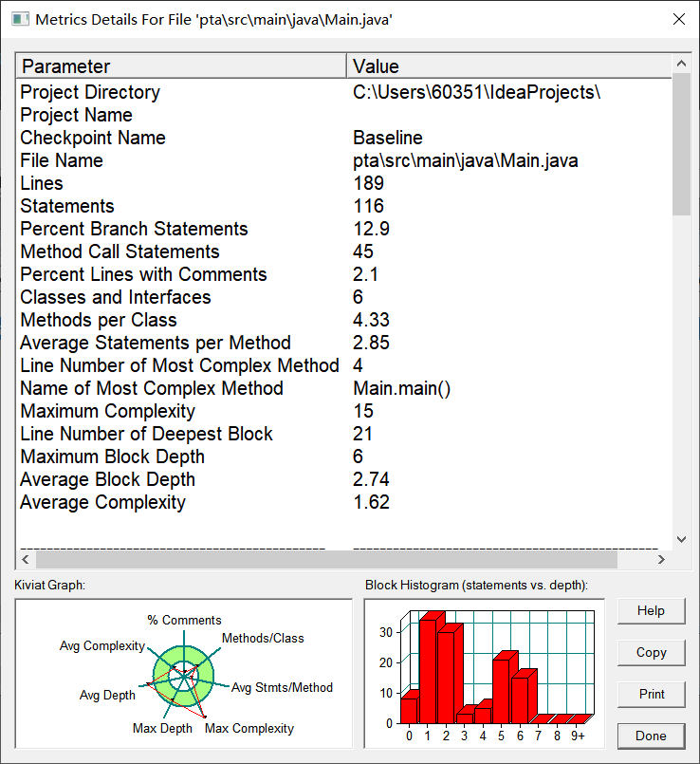The image size is (700, 764).
Task: Click the horizontal scrollbar right arrow
Action: coord(661,559)
